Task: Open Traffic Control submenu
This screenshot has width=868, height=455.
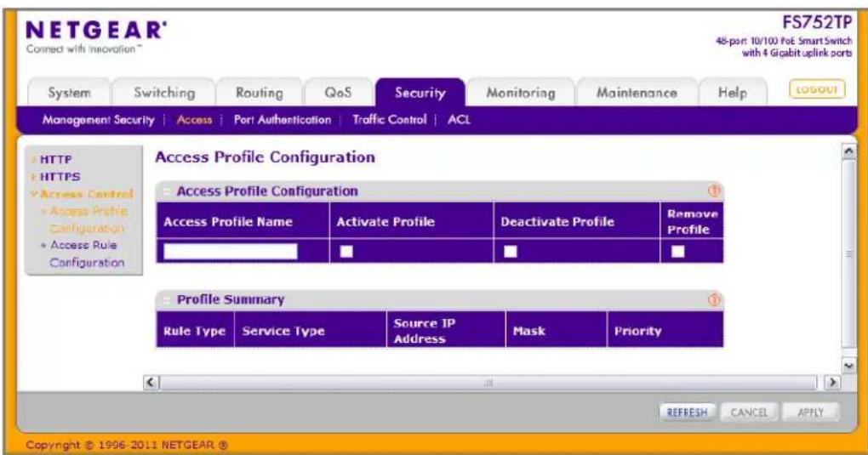Action: [x=390, y=120]
